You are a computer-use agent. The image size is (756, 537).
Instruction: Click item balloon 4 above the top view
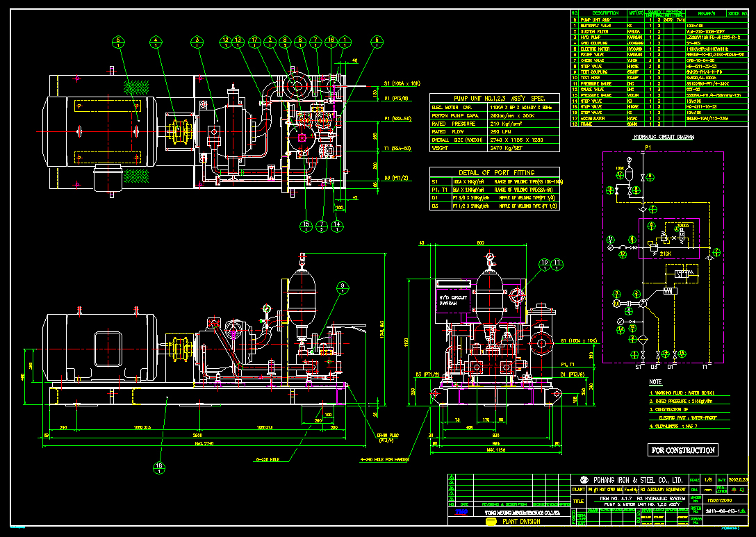pyautogui.click(x=156, y=42)
